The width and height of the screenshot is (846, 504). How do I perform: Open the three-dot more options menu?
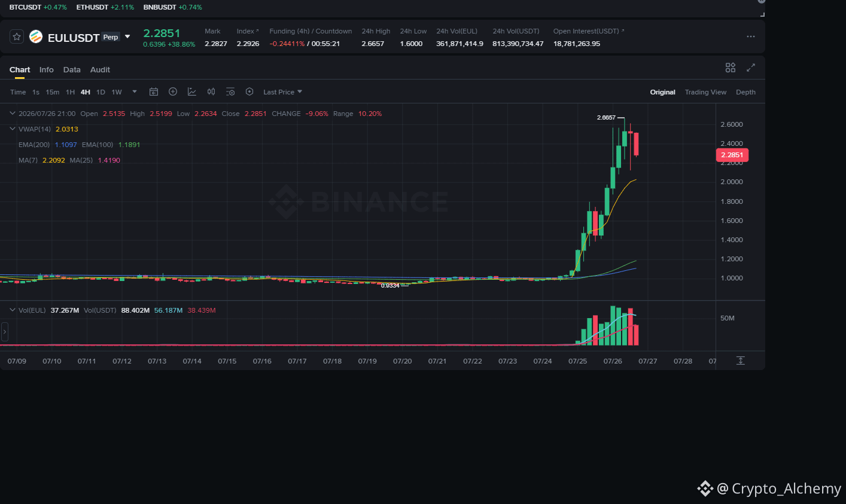pos(751,36)
